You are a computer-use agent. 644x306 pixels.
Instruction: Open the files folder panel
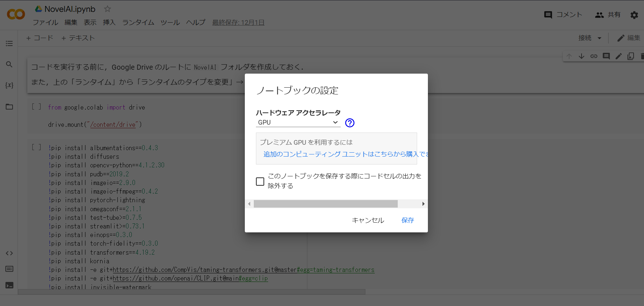coord(9,107)
